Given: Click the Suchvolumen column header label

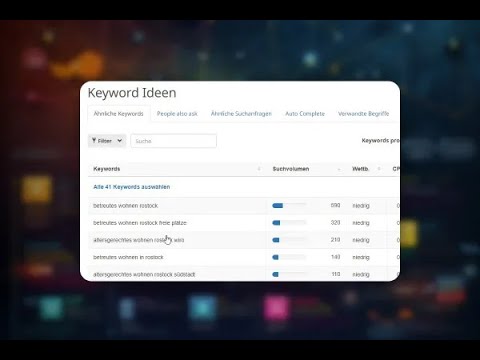Looking at the screenshot, I should (x=291, y=169).
